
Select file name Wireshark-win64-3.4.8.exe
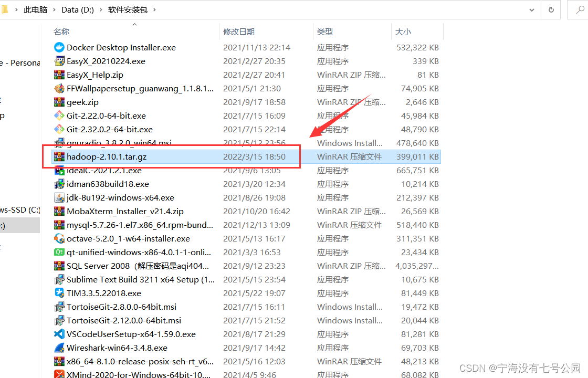coord(117,348)
